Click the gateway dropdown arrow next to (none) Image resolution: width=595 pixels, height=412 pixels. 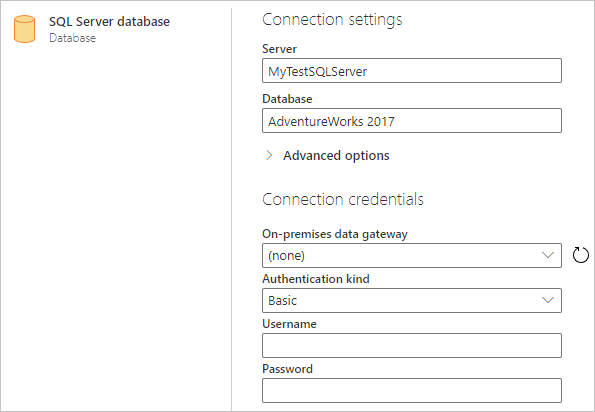click(548, 255)
